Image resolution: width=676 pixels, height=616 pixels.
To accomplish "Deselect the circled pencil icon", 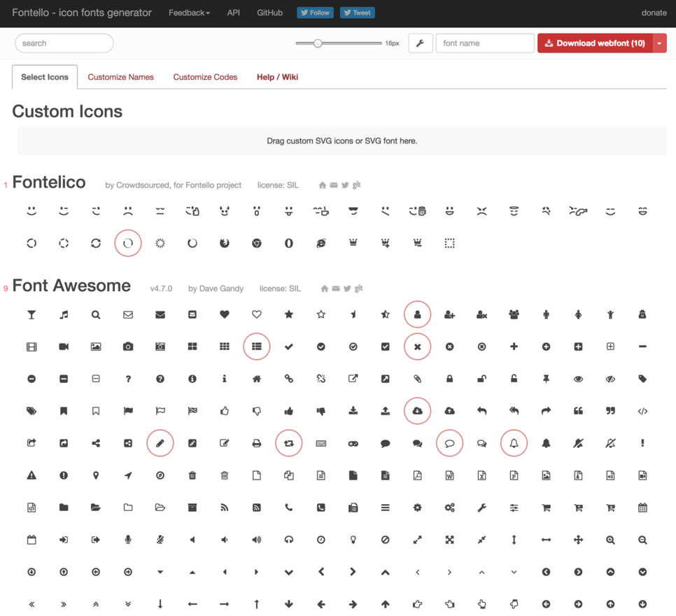I will tap(160, 443).
